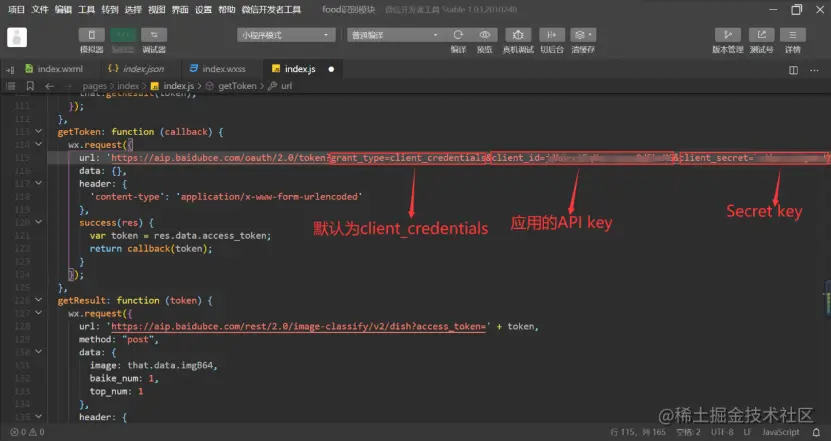The image size is (831, 442).
Task: Click the user avatar in the toolbar
Action: click(17, 37)
